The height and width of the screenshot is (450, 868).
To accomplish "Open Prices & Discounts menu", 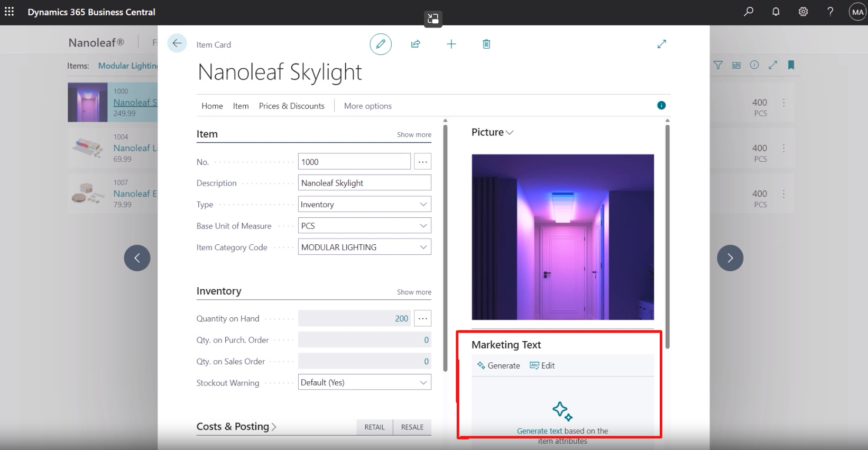I will (x=292, y=106).
